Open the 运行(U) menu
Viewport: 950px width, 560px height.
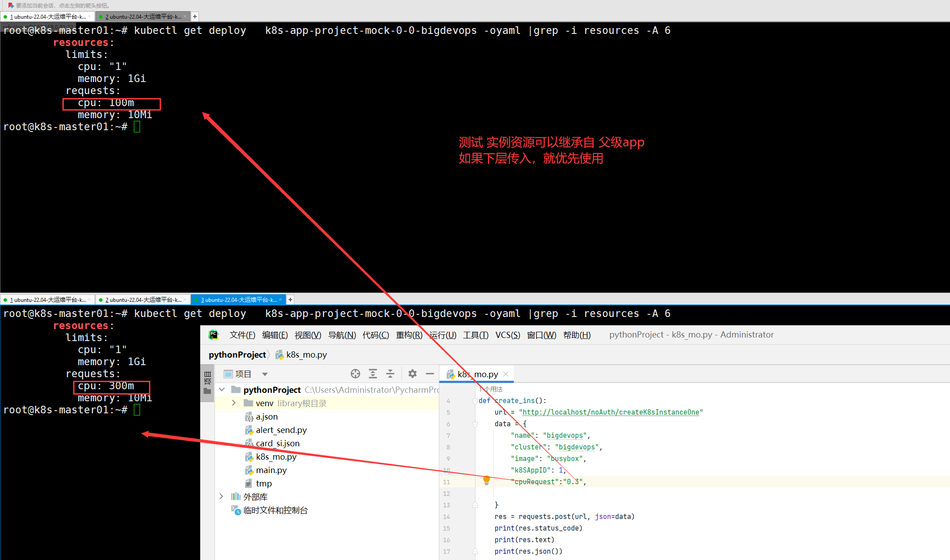(442, 335)
